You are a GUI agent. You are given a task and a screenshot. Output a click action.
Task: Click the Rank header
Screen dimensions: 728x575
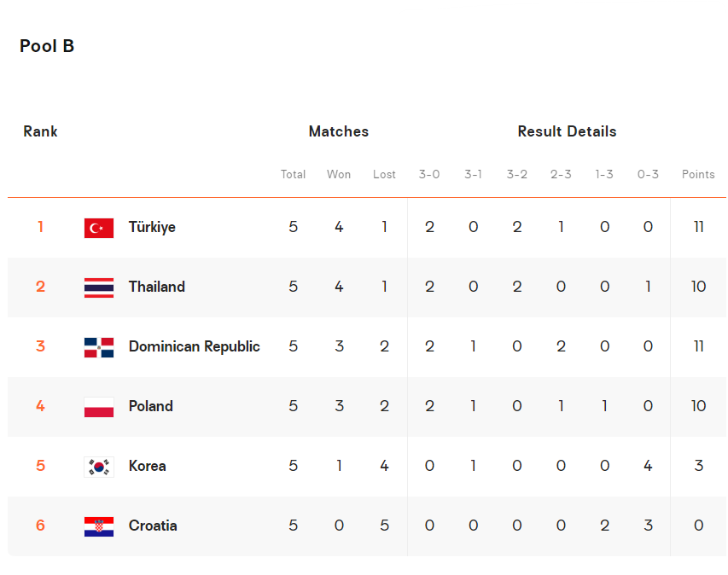[x=40, y=131]
